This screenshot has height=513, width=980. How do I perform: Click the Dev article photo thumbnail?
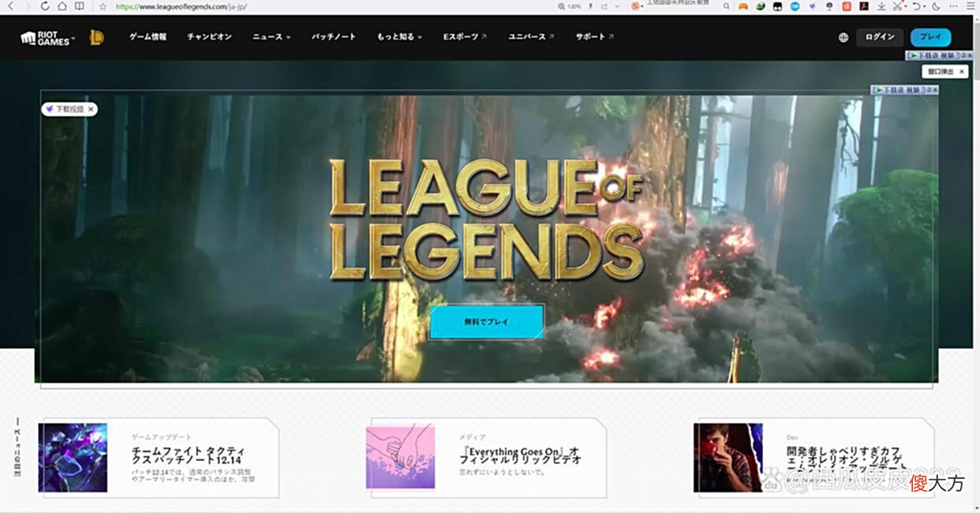pyautogui.click(x=728, y=458)
